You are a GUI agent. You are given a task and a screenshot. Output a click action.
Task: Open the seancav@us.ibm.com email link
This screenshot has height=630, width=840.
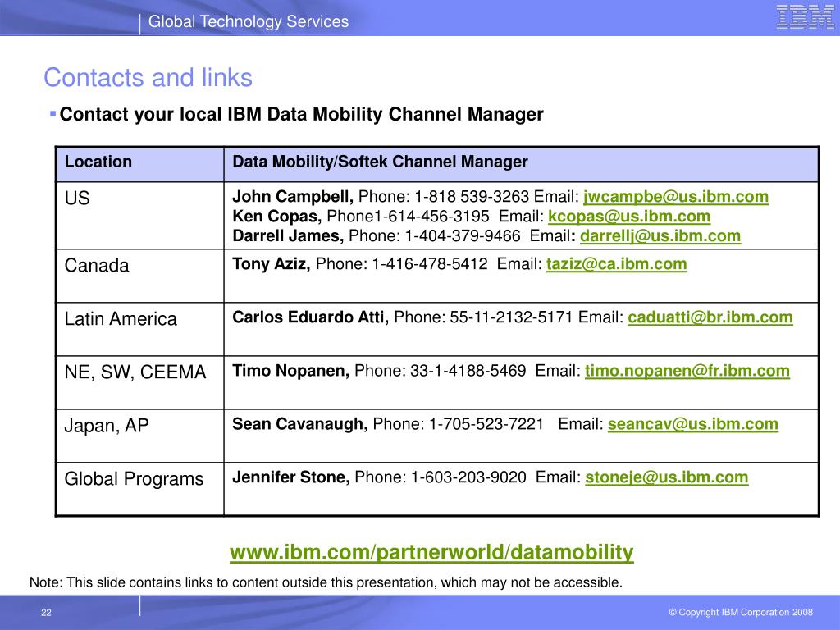(x=692, y=424)
